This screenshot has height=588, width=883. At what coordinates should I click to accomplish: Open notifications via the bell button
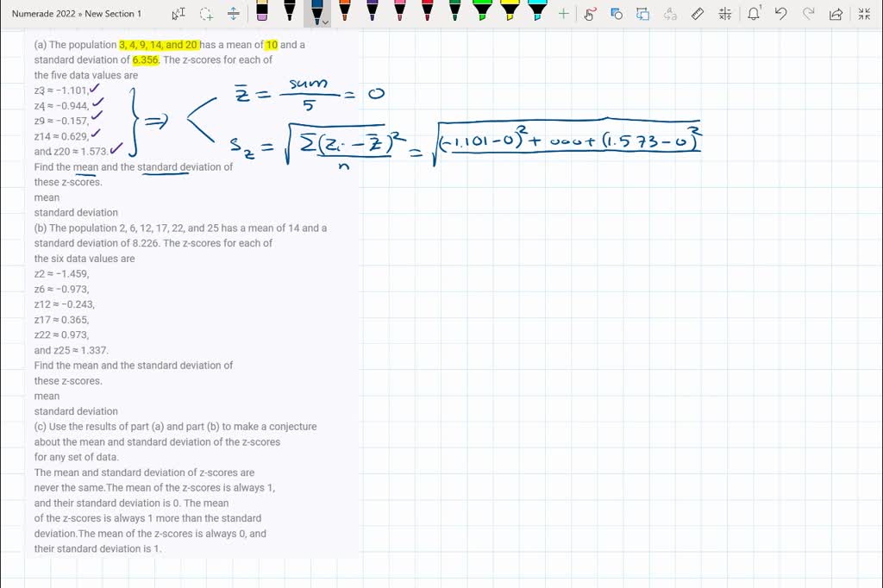(x=753, y=13)
